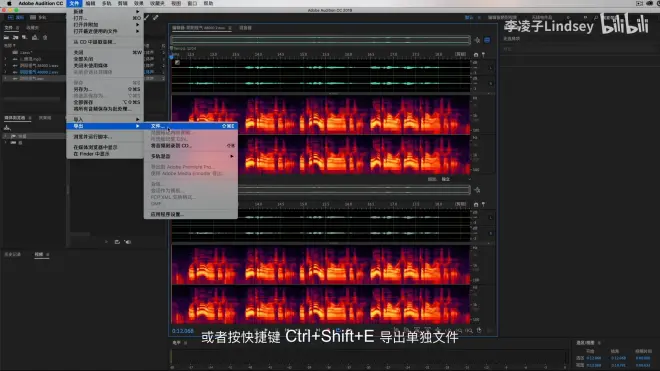Click 文件... in the export submenu
The width and height of the screenshot is (660, 371).
coord(191,126)
